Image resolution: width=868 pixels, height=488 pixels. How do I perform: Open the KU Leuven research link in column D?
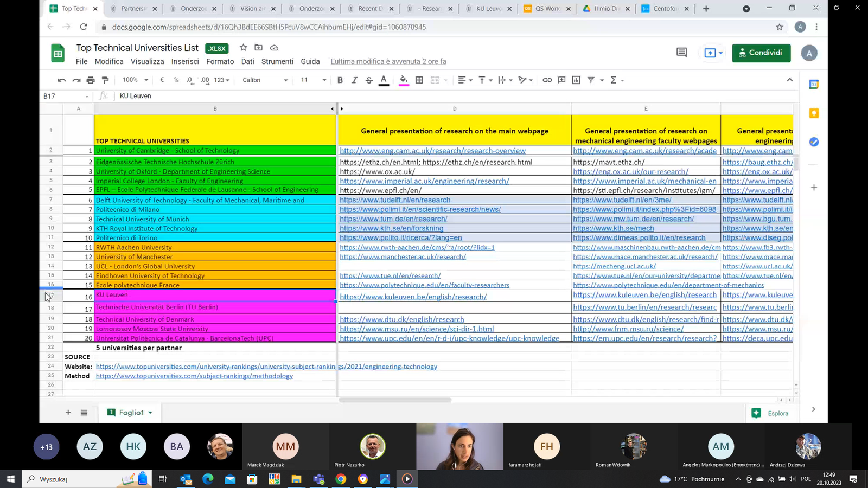pyautogui.click(x=413, y=297)
